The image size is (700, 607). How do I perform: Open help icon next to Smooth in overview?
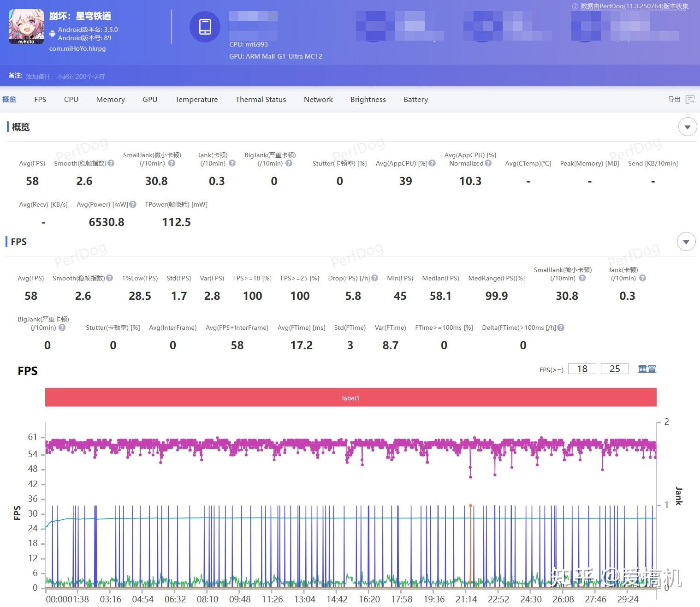coord(111,163)
